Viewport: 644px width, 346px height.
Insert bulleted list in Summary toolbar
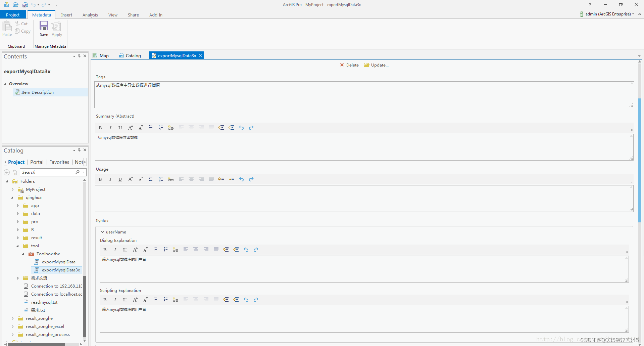tap(151, 128)
